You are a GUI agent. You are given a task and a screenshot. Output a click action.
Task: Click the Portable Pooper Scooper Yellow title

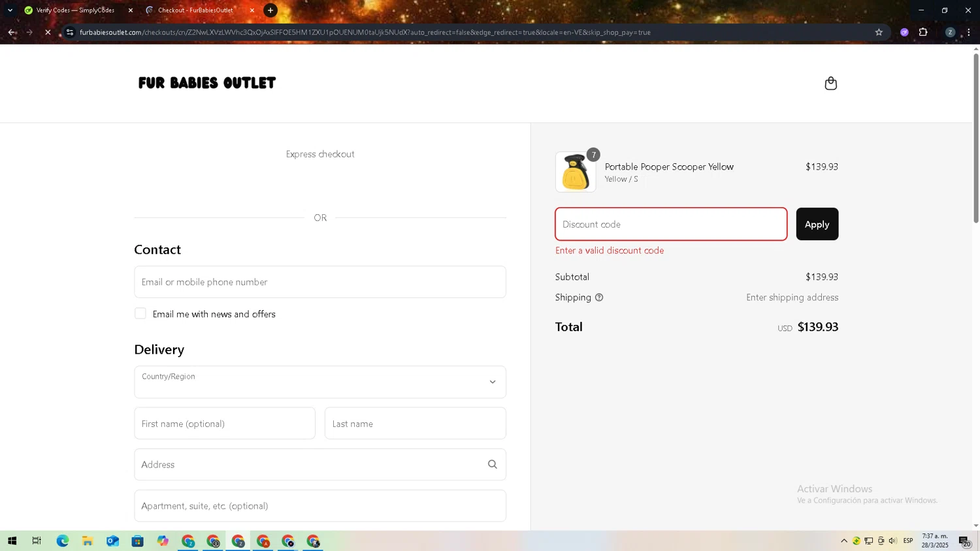[x=669, y=166]
